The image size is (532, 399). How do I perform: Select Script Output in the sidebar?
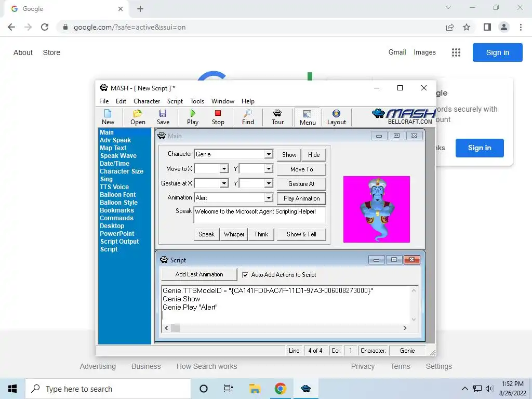[119, 242]
